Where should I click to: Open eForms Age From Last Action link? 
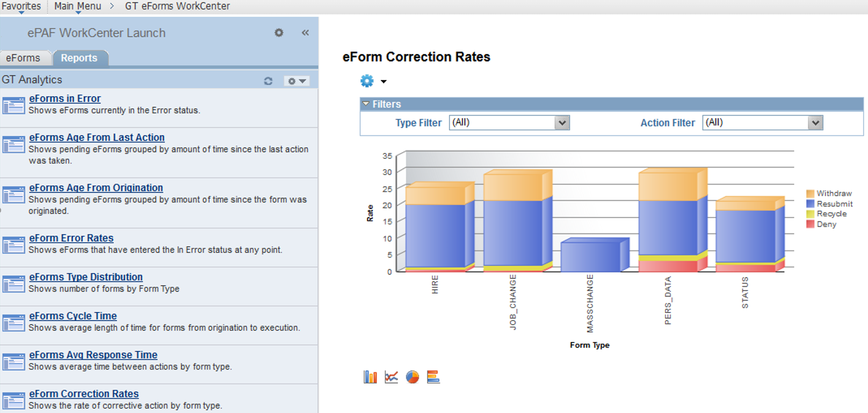[x=97, y=137]
